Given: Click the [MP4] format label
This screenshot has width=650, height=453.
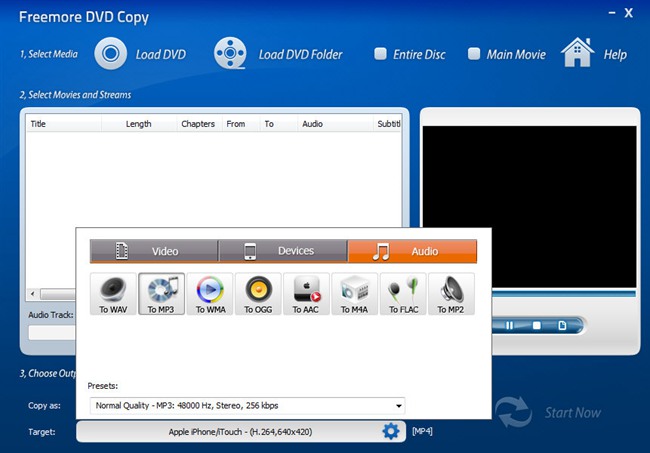Looking at the screenshot, I should click(422, 431).
